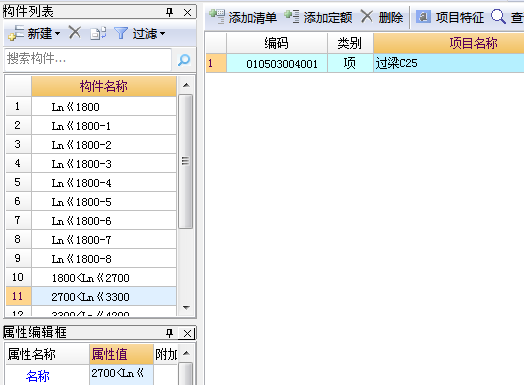Click the 添加定额 icon
524x385 pixels.
pyautogui.click(x=292, y=16)
